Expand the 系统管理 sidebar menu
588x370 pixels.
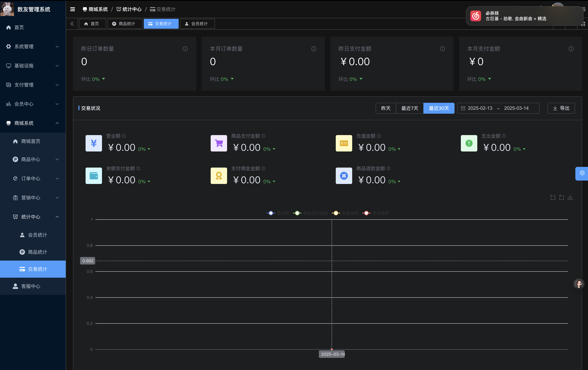tap(33, 47)
